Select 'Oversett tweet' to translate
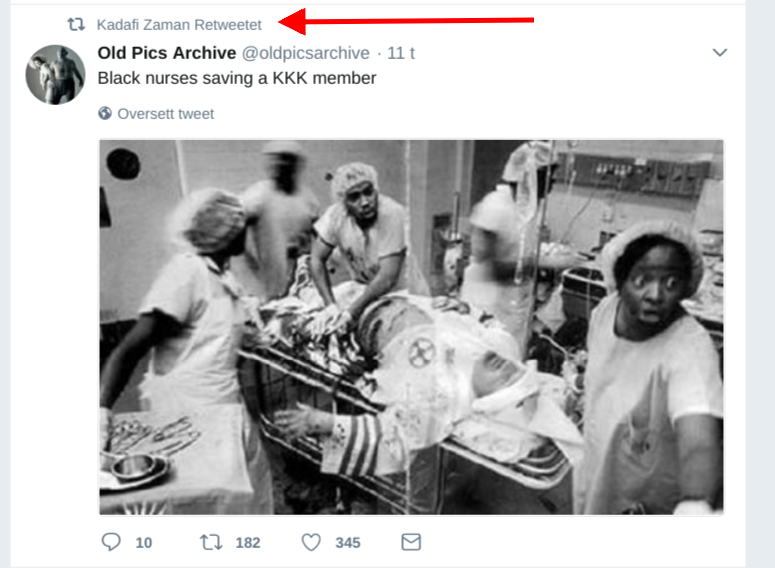 pyautogui.click(x=166, y=114)
